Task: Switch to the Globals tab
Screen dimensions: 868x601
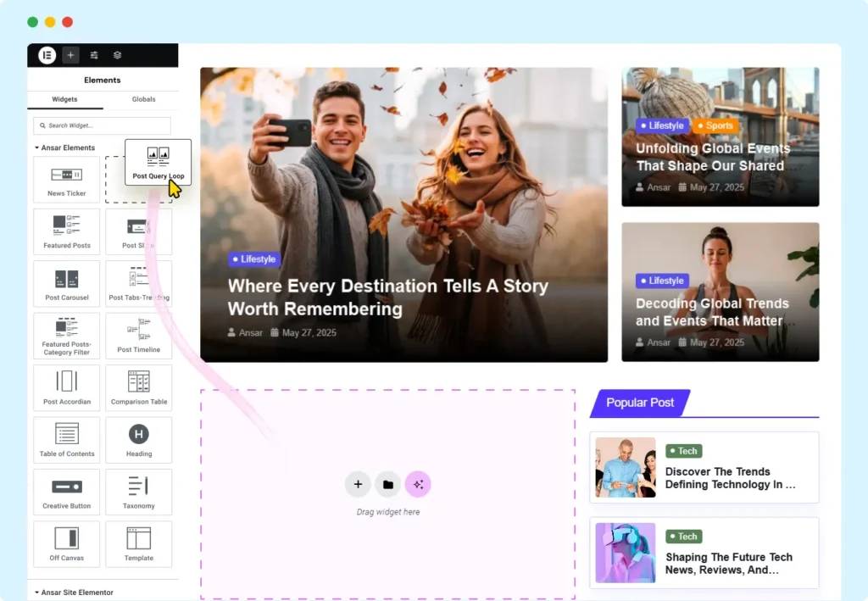Action: tap(143, 99)
